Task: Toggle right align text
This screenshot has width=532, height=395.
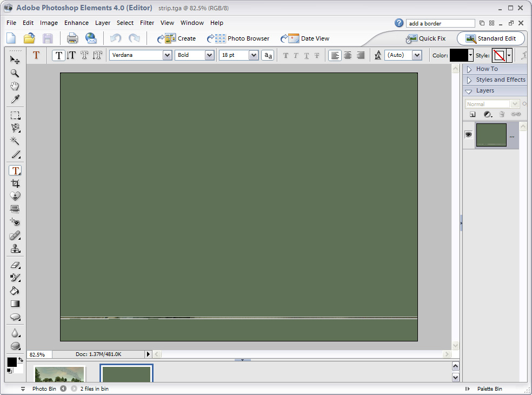Action: (x=361, y=55)
